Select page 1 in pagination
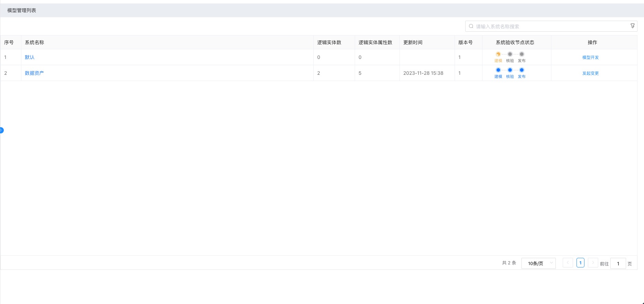The width and height of the screenshot is (644, 304). tap(580, 263)
